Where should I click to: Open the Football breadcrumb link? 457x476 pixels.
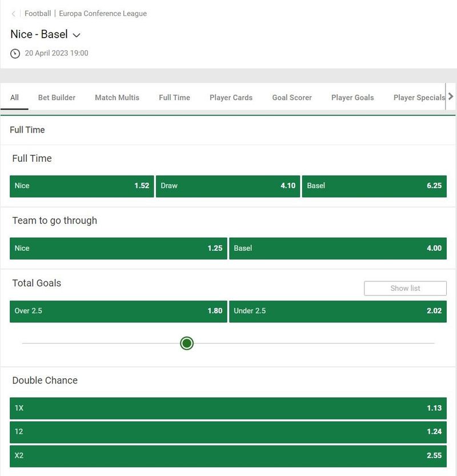click(38, 13)
